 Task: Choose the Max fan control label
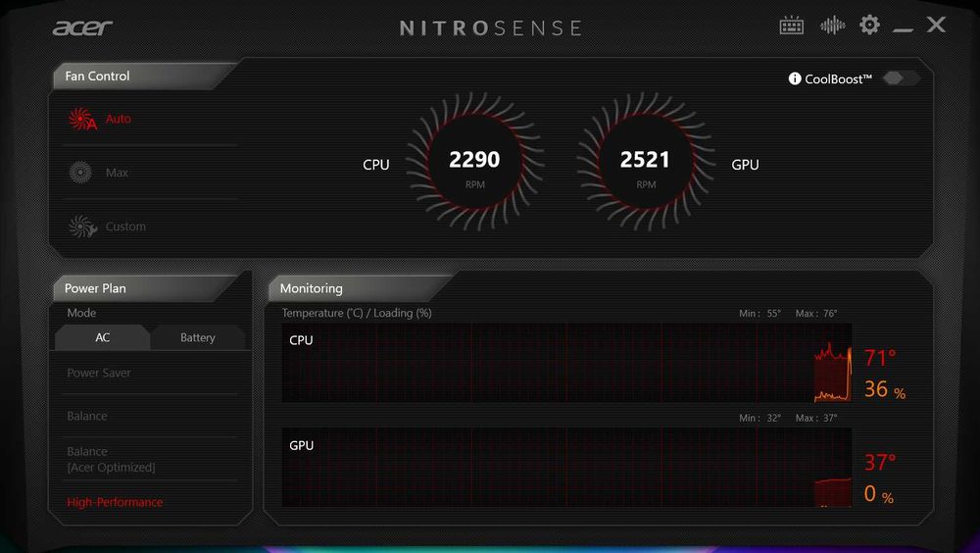pyautogui.click(x=117, y=173)
